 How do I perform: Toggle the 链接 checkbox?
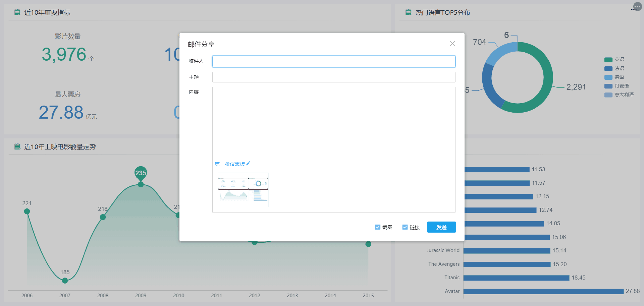pos(405,227)
